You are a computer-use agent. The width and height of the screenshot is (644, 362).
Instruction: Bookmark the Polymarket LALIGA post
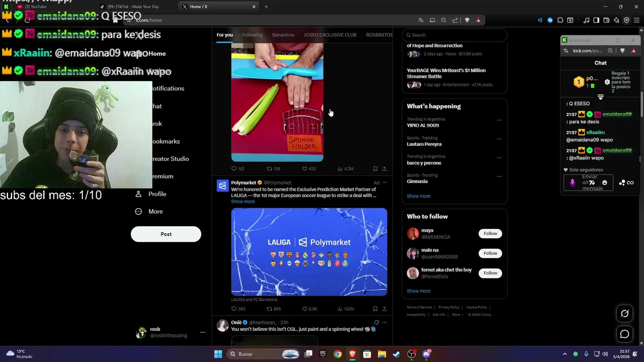[375, 309]
